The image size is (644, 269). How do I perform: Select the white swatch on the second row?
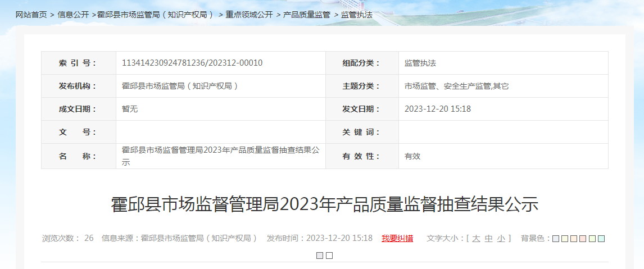tap(329, 256)
